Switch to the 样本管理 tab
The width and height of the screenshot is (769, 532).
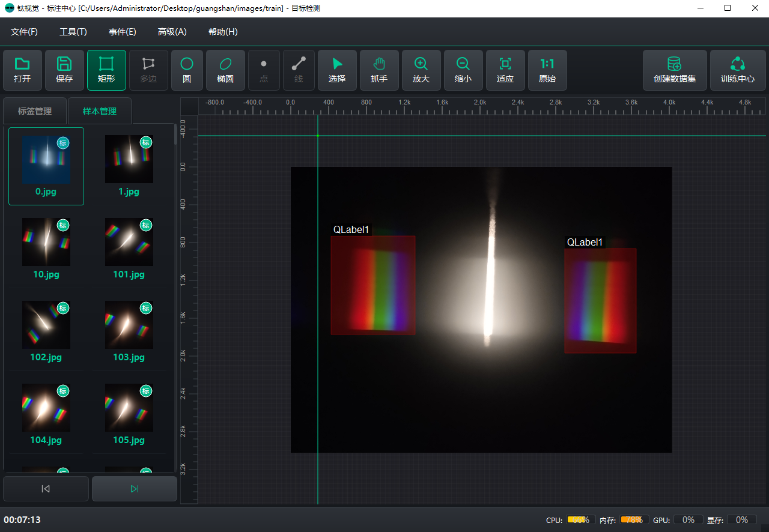click(x=100, y=111)
